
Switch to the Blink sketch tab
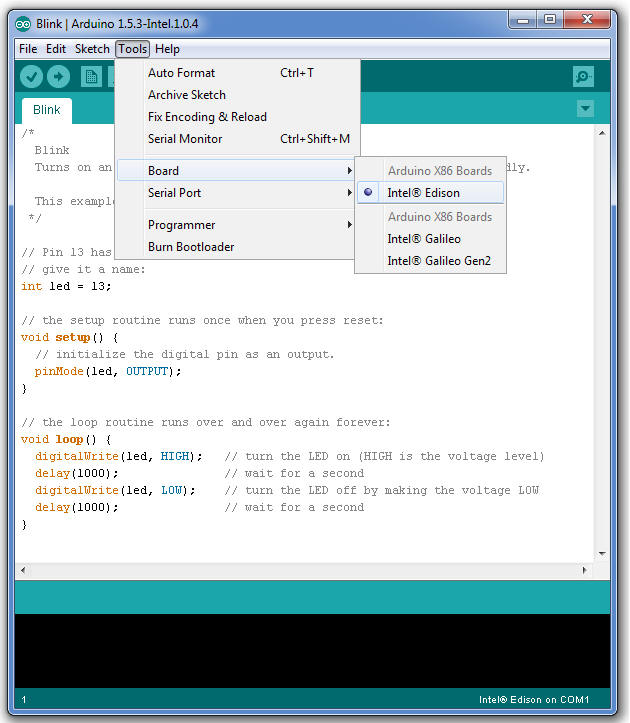(47, 110)
